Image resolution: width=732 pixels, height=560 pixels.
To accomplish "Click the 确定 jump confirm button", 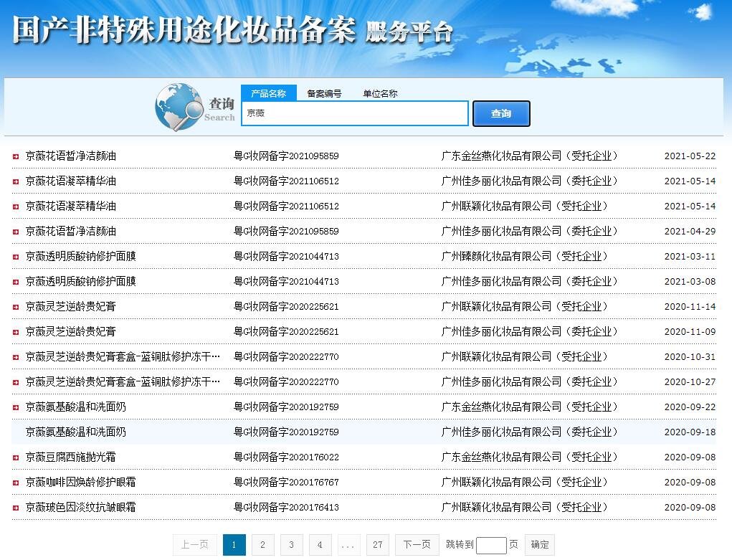I will pos(540,545).
